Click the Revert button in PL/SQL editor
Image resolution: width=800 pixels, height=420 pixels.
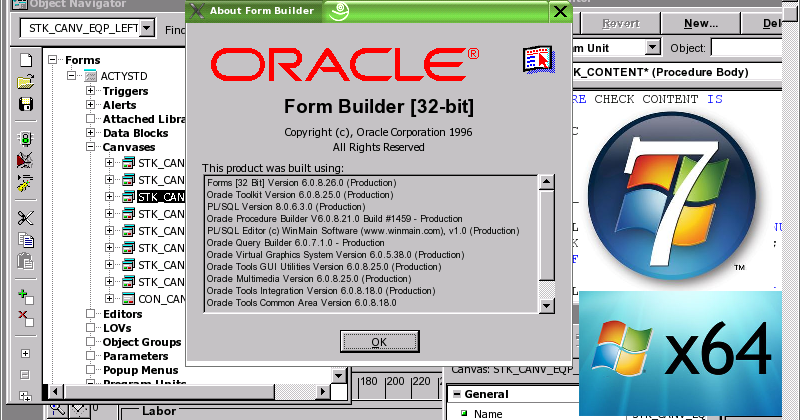click(621, 23)
